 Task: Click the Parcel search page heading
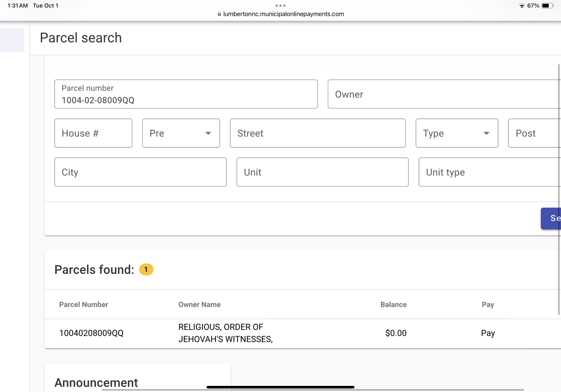pos(81,38)
